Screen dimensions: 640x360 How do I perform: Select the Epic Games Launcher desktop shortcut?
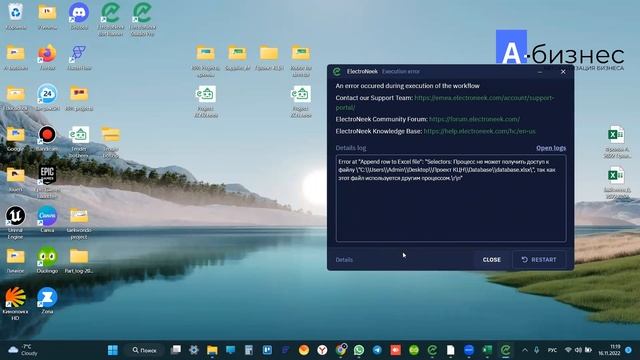[47, 182]
